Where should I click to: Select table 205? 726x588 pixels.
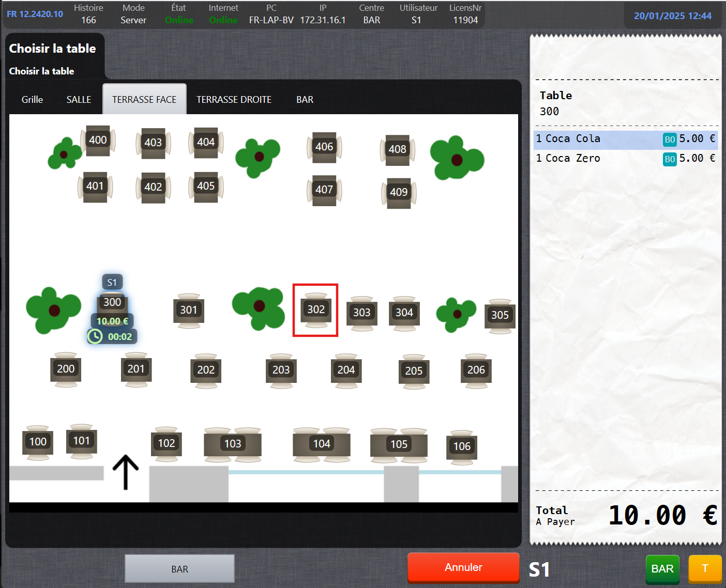[x=414, y=371]
